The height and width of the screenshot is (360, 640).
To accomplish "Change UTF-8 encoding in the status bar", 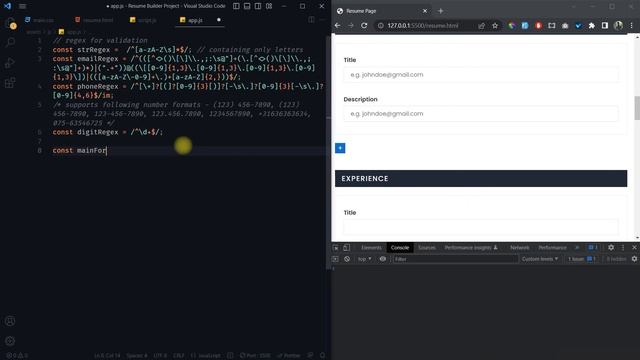I will click(x=160, y=356).
